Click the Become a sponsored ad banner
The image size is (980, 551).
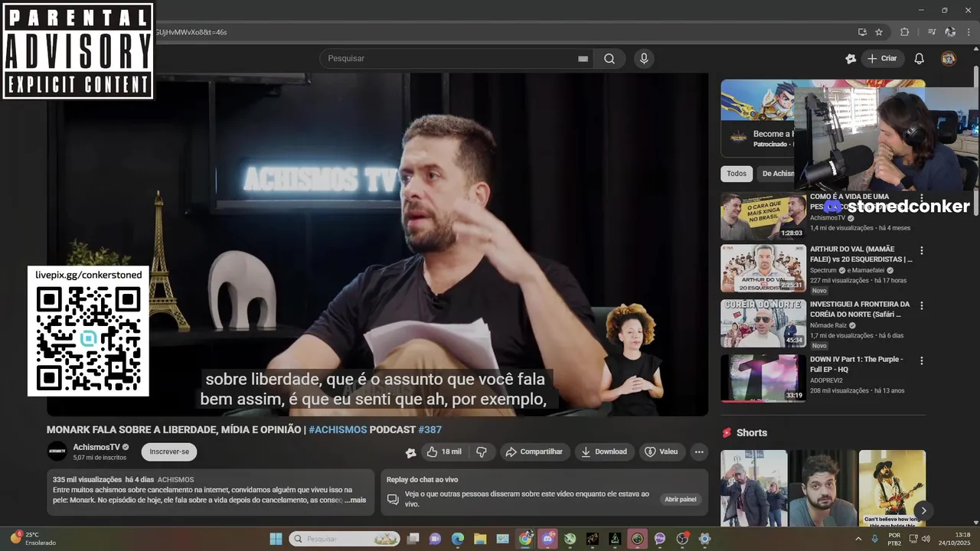[758, 119]
